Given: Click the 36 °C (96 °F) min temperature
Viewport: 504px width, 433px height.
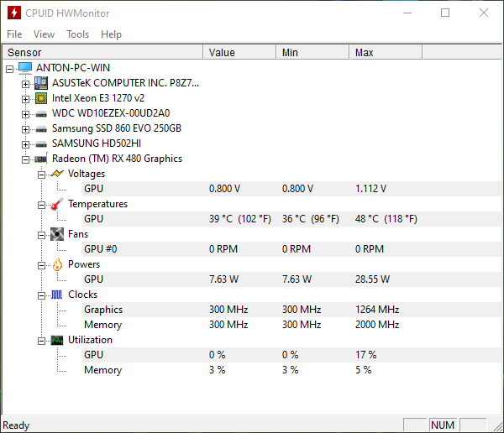Looking at the screenshot, I should 311,219.
